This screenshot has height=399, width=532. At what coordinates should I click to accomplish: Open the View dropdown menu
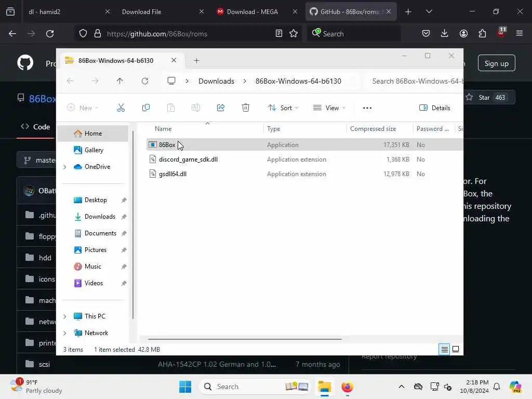[x=329, y=108]
